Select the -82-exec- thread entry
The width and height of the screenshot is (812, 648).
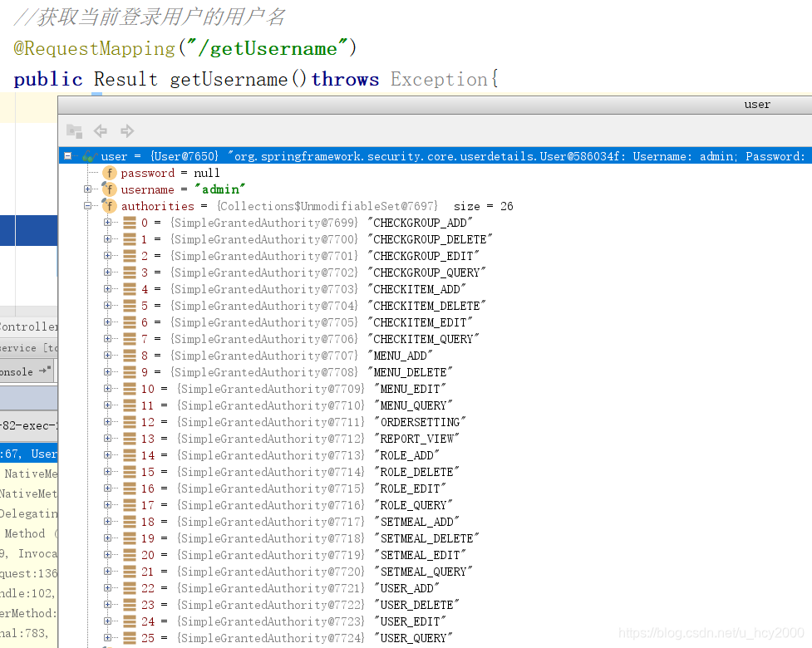(29, 425)
